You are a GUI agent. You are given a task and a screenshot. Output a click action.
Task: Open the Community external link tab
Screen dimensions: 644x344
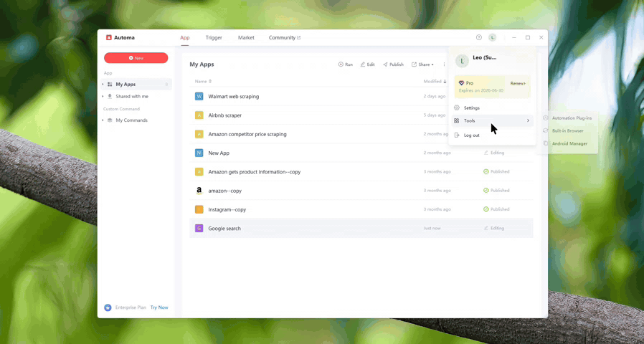285,37
